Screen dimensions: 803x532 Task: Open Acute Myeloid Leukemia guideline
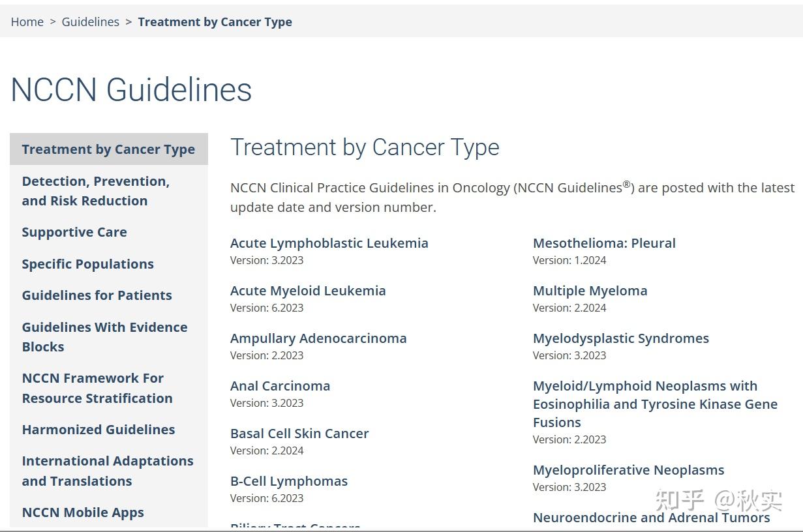[x=308, y=291]
